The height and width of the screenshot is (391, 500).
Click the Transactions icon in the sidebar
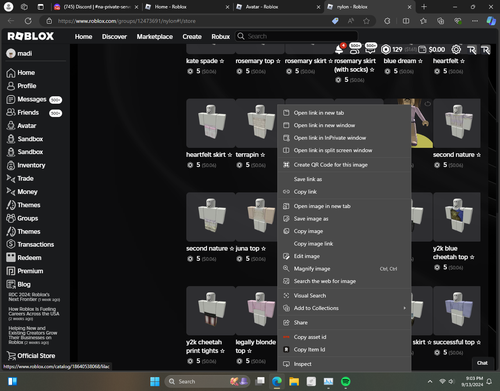(11, 244)
